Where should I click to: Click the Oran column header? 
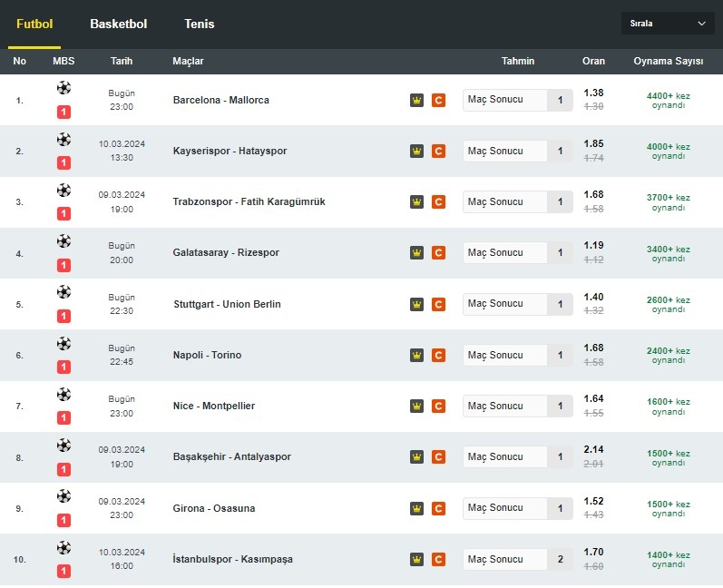[x=593, y=61]
